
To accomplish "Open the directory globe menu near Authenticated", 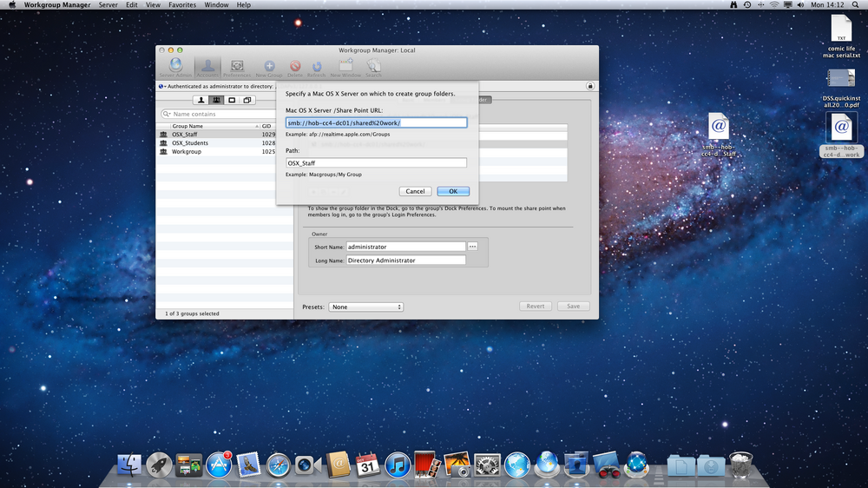I will pyautogui.click(x=161, y=87).
